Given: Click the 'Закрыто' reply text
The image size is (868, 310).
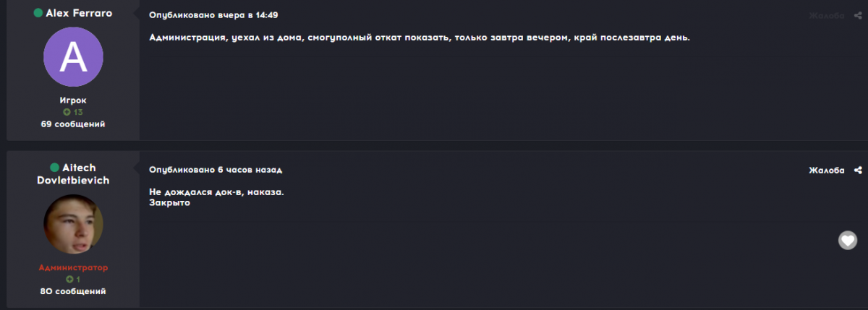Looking at the screenshot, I should coord(169,204).
